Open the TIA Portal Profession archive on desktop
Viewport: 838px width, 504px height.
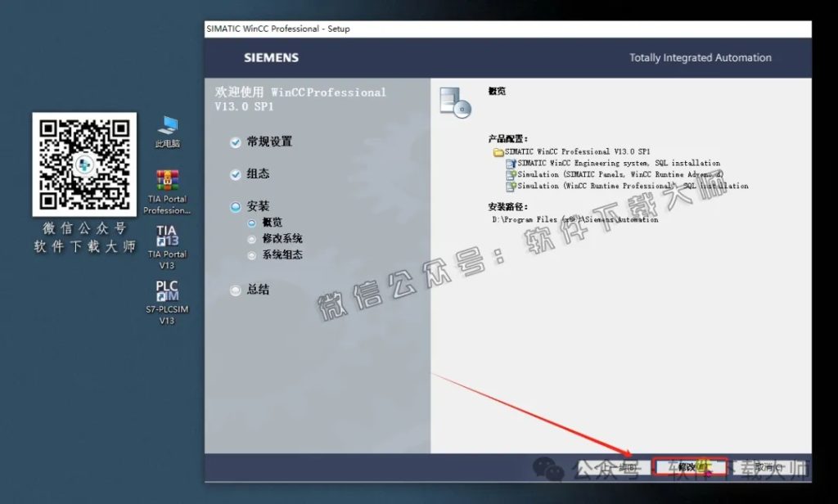[x=167, y=178]
